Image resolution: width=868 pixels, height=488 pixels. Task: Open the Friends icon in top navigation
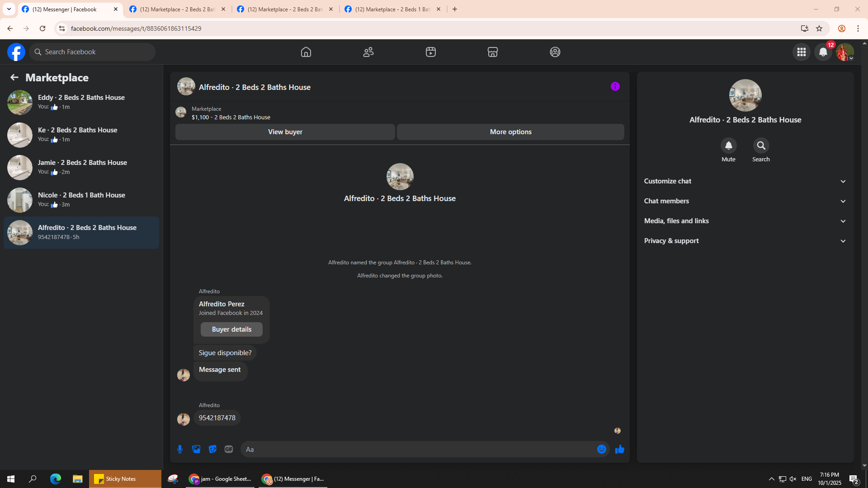[368, 52]
